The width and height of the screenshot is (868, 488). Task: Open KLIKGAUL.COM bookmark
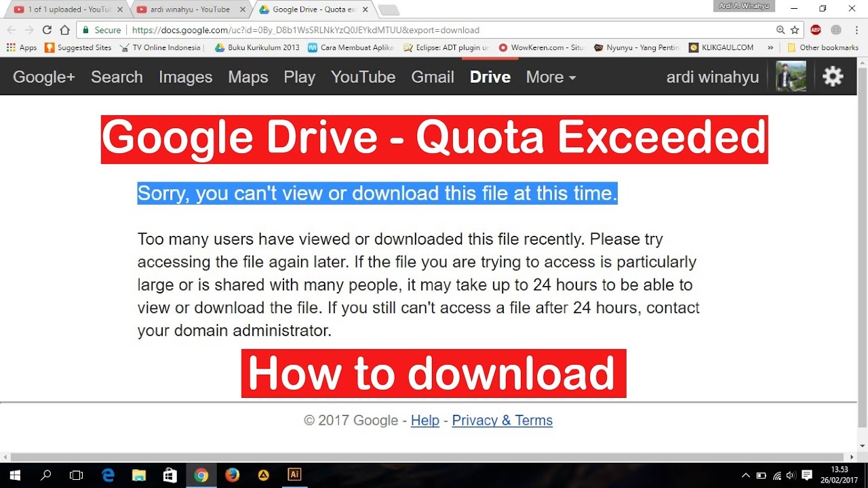(721, 47)
